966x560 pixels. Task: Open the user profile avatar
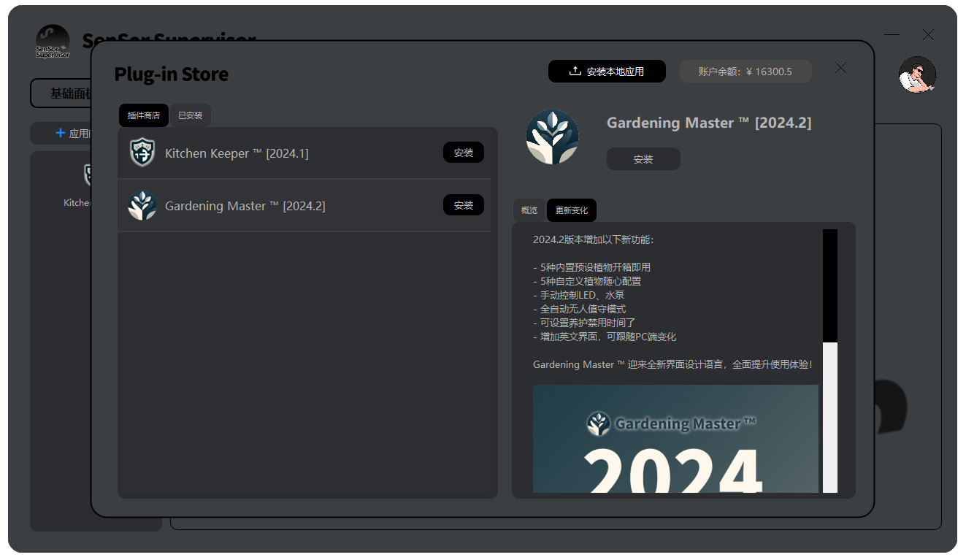(x=917, y=74)
